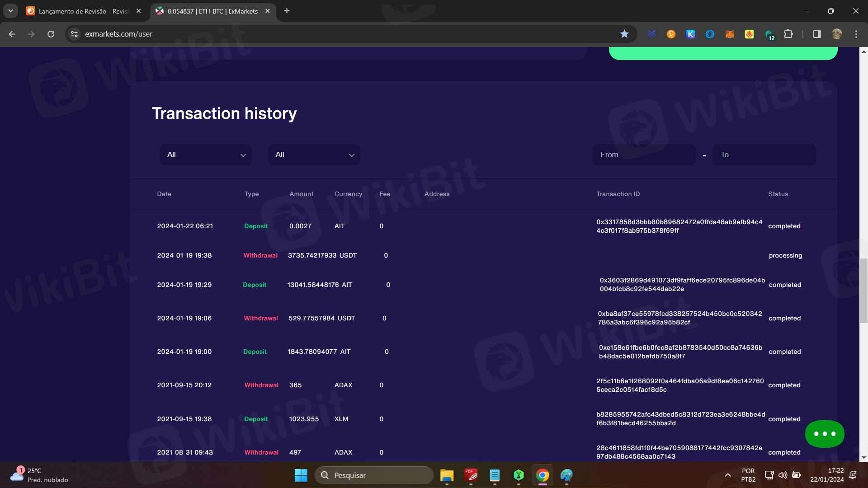Screen dimensions: 868x488
Task: Click the To date input field
Action: [x=764, y=155]
